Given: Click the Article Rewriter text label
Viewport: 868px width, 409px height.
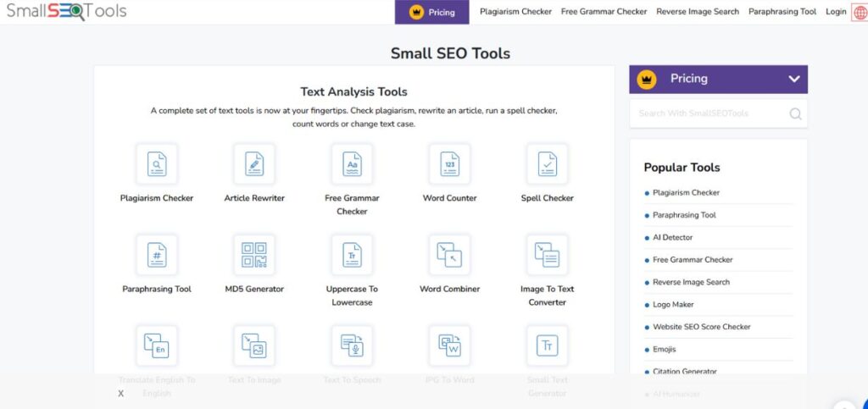Looking at the screenshot, I should [x=254, y=198].
